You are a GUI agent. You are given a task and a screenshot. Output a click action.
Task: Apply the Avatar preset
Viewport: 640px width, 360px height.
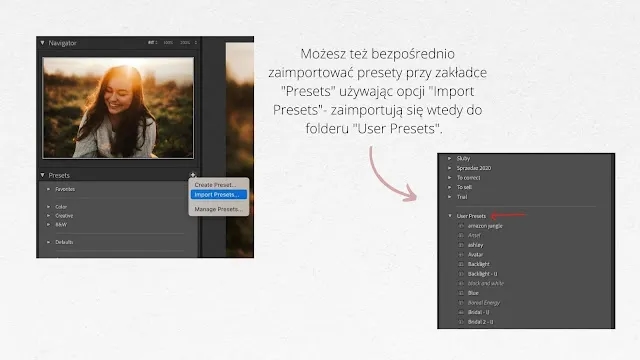tap(475, 255)
